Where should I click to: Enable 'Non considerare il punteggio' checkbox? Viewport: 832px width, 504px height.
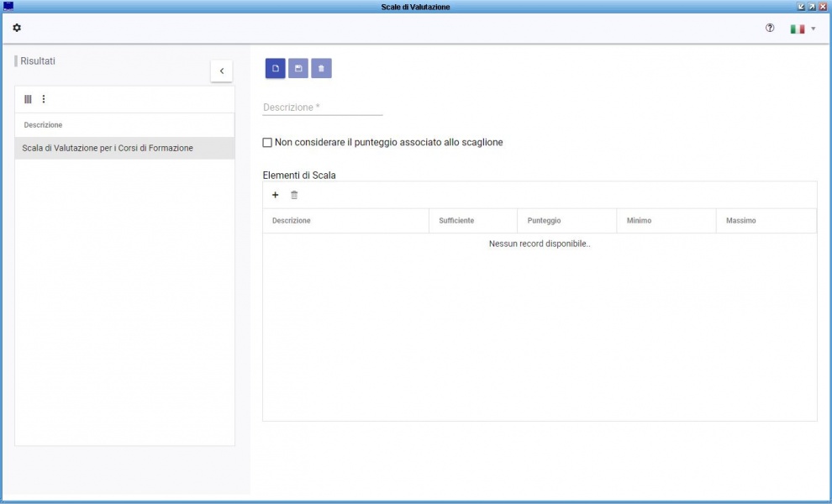click(267, 143)
